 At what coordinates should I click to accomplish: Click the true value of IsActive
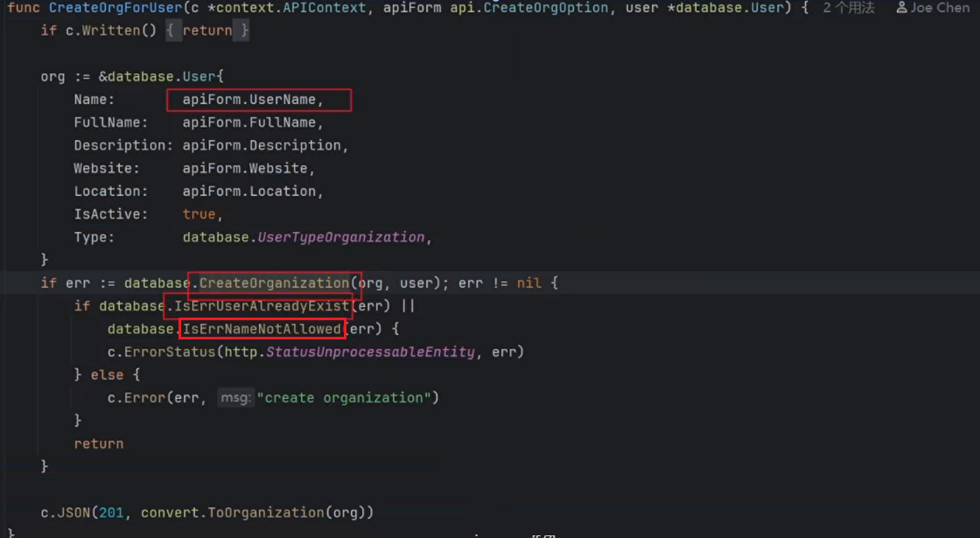[199, 214]
